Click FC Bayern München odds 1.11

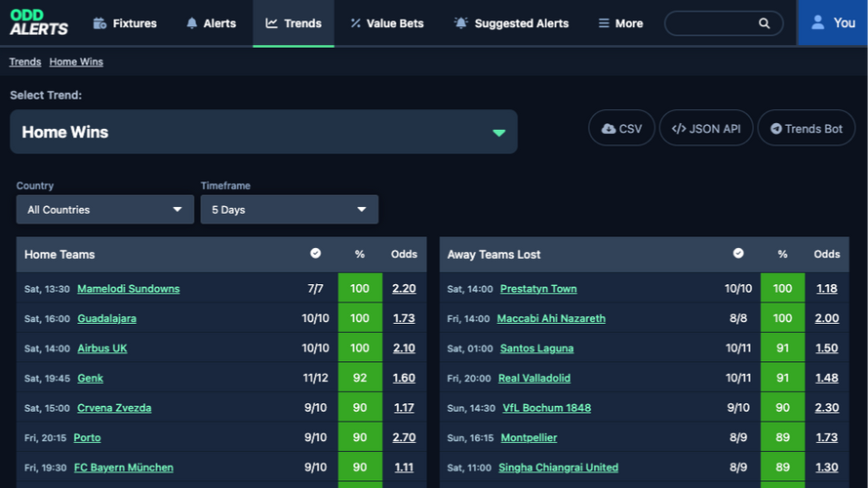pos(404,468)
